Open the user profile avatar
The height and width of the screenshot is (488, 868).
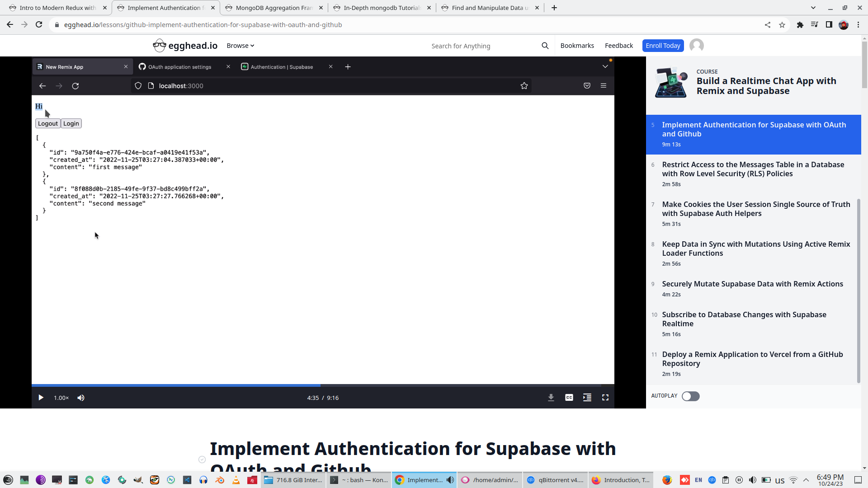click(x=696, y=46)
